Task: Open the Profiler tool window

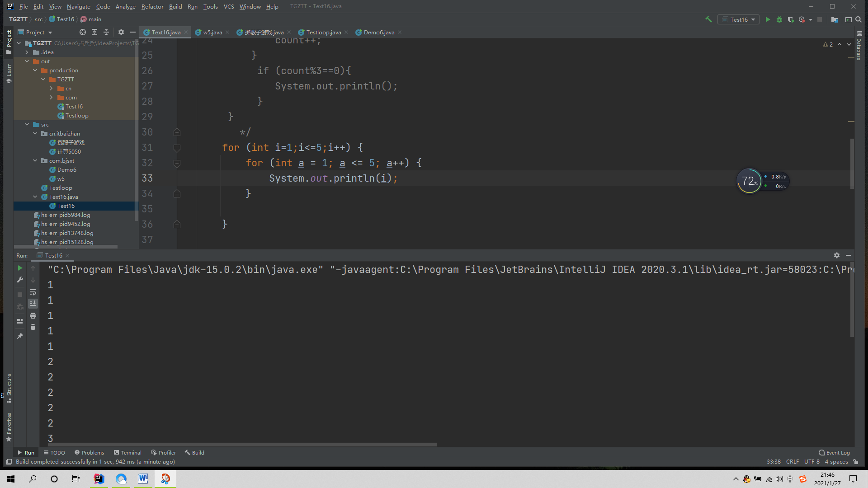Action: [x=163, y=452]
